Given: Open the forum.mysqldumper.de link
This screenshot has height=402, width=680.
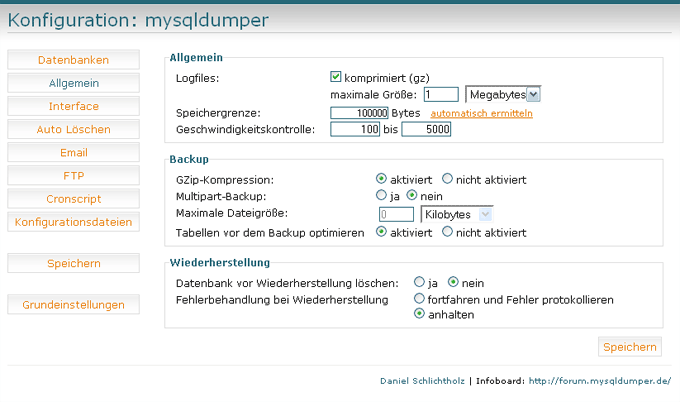Looking at the screenshot, I should coord(599,381).
